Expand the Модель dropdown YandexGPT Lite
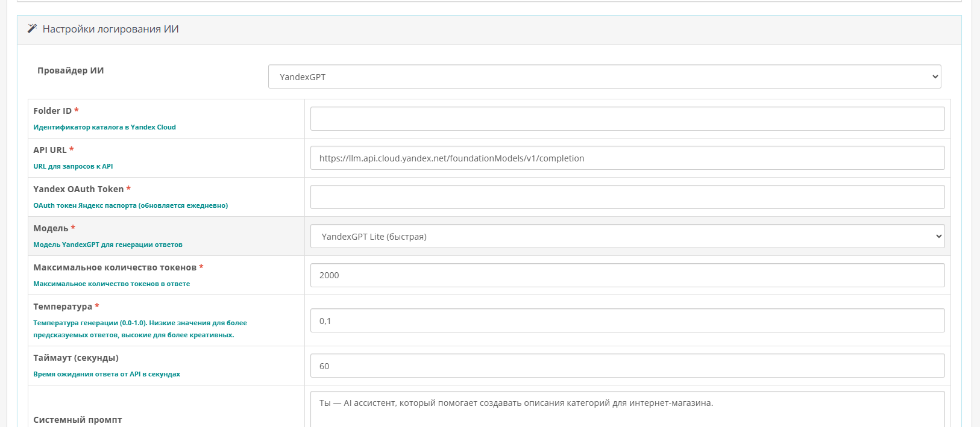Image resolution: width=980 pixels, height=427 pixels. click(627, 236)
